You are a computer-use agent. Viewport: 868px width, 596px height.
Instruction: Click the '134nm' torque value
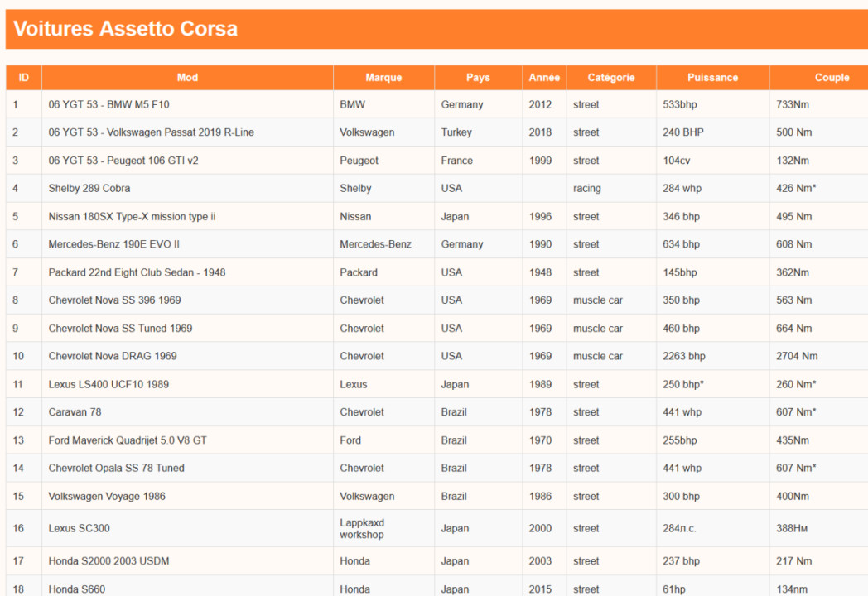pyautogui.click(x=792, y=589)
